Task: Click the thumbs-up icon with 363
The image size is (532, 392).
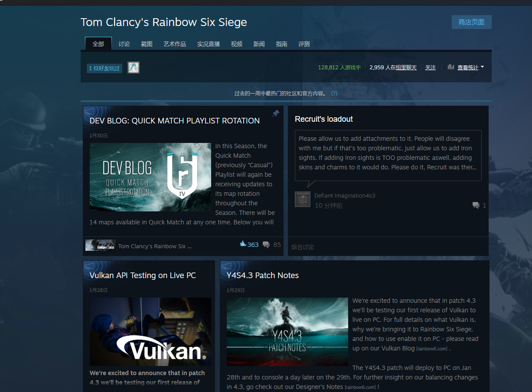Action: [x=243, y=244]
